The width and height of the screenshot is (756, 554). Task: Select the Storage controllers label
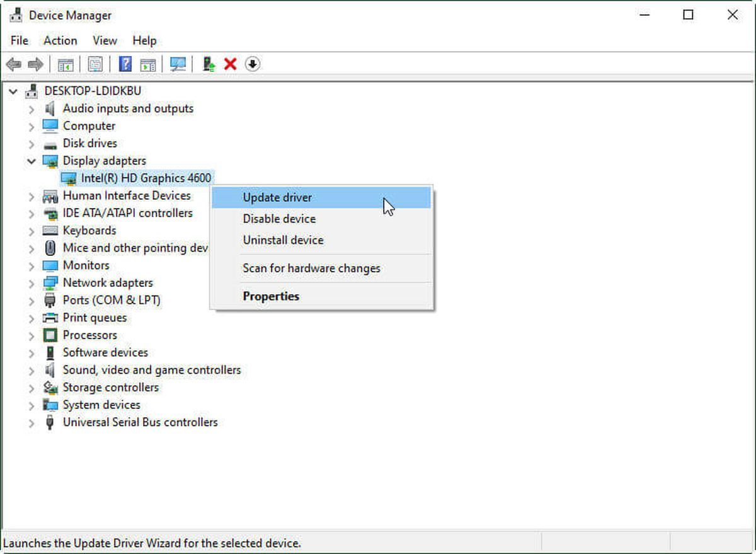[111, 388]
